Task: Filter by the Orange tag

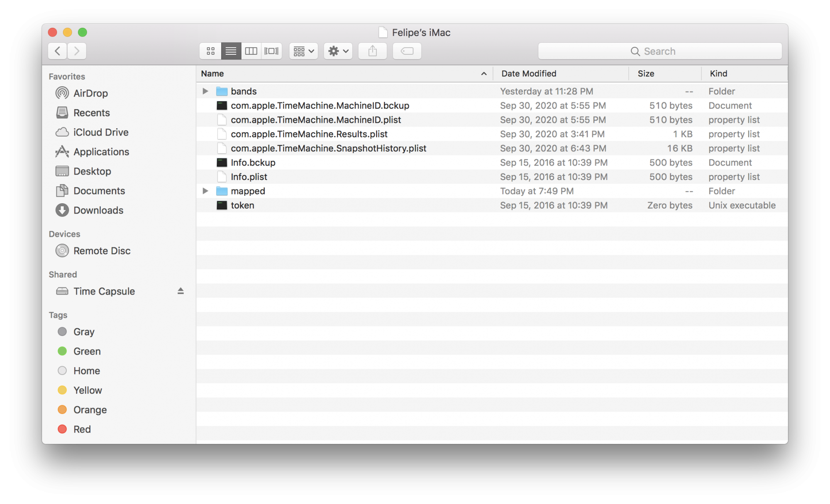Action: tap(90, 410)
